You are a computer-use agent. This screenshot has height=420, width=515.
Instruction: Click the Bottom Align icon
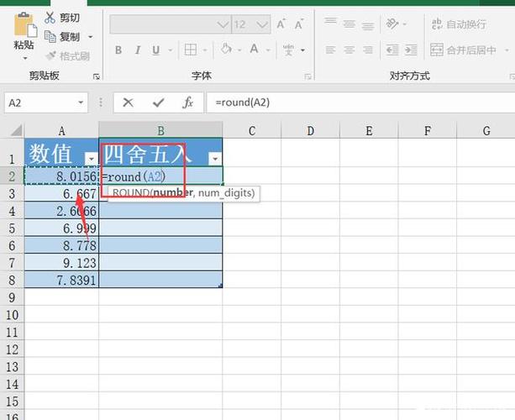[x=368, y=25]
